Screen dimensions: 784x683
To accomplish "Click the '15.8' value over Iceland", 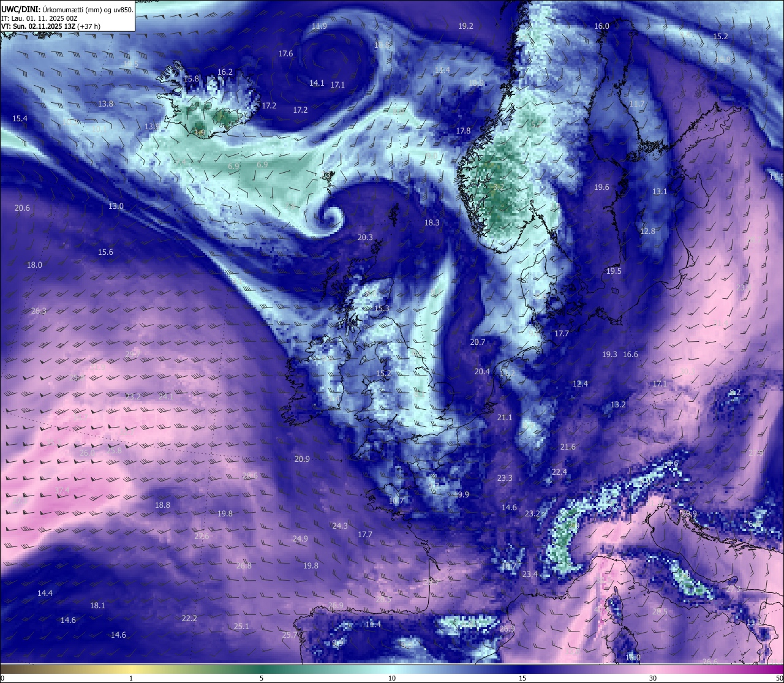I will [x=192, y=78].
